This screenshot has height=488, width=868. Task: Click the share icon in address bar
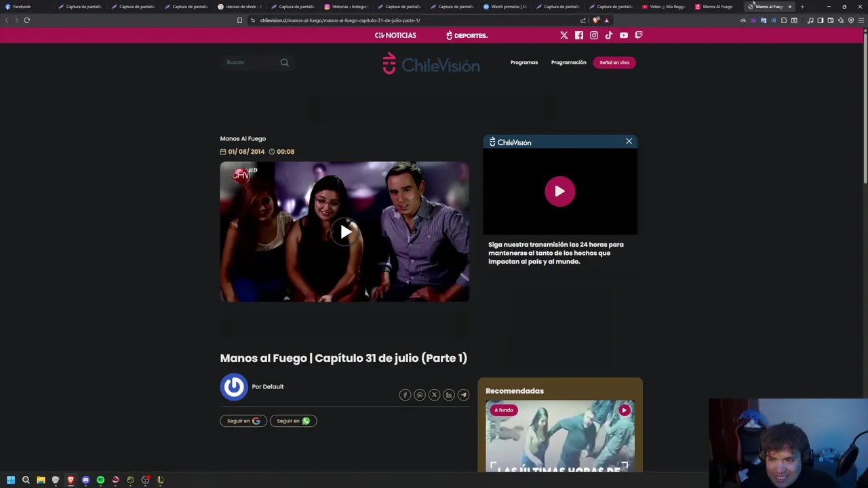[x=583, y=20]
